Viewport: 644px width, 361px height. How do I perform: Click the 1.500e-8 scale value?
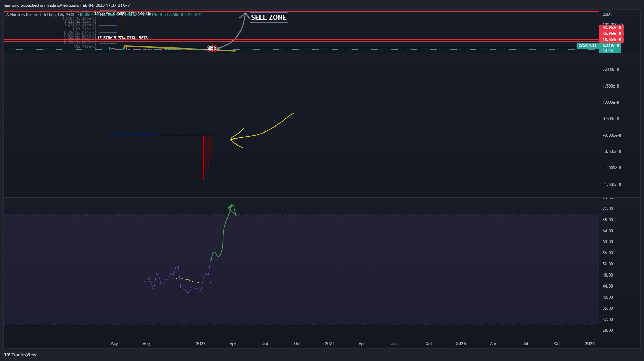coord(611,86)
